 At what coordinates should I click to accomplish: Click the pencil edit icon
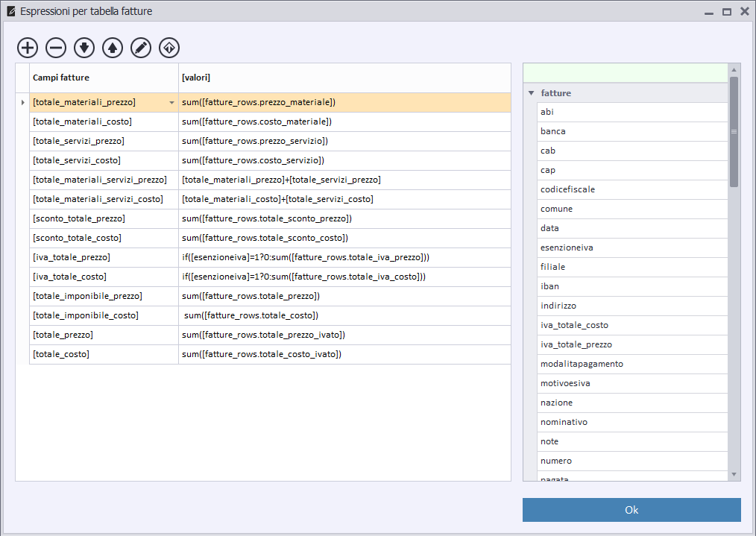(141, 48)
